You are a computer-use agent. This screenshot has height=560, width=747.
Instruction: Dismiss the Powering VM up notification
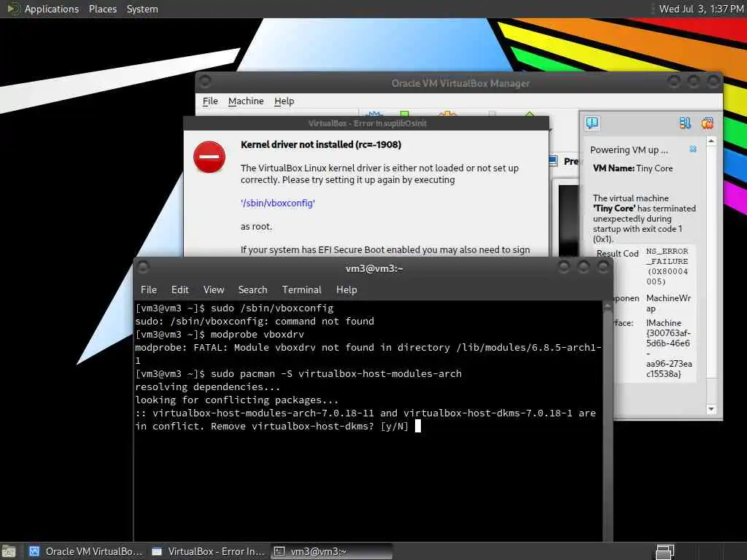coord(693,149)
